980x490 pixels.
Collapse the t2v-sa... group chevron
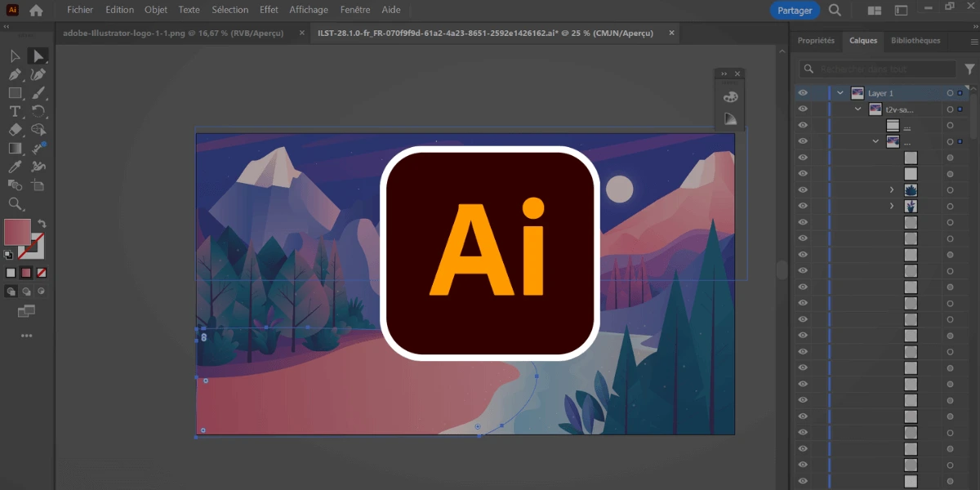pos(857,109)
